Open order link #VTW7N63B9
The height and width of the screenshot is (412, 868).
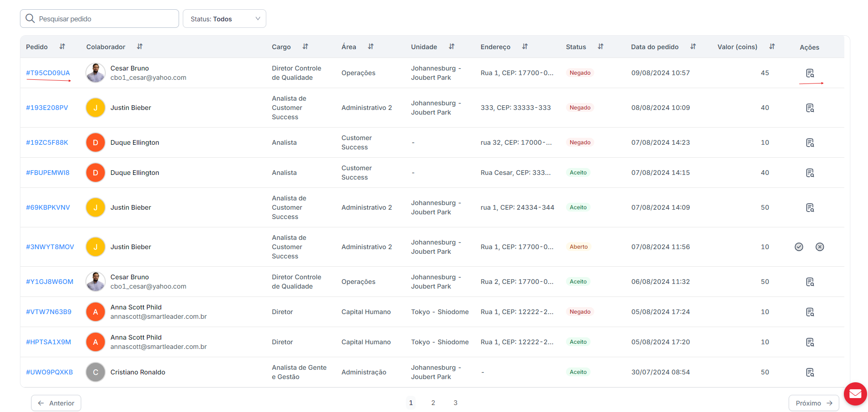(x=49, y=312)
